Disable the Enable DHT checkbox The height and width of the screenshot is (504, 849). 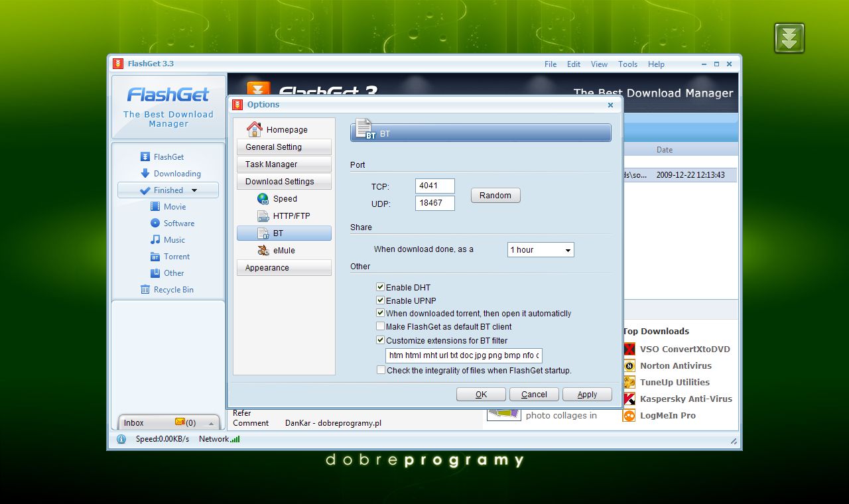(x=381, y=287)
